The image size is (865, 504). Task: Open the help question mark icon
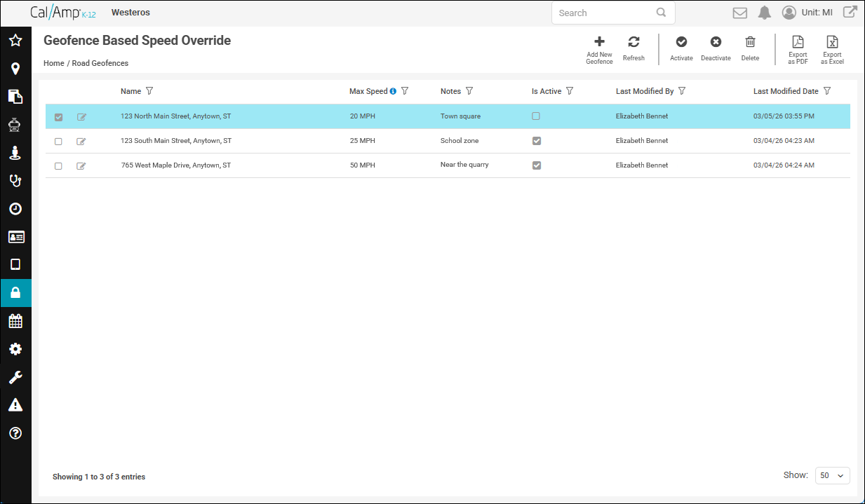click(x=15, y=433)
